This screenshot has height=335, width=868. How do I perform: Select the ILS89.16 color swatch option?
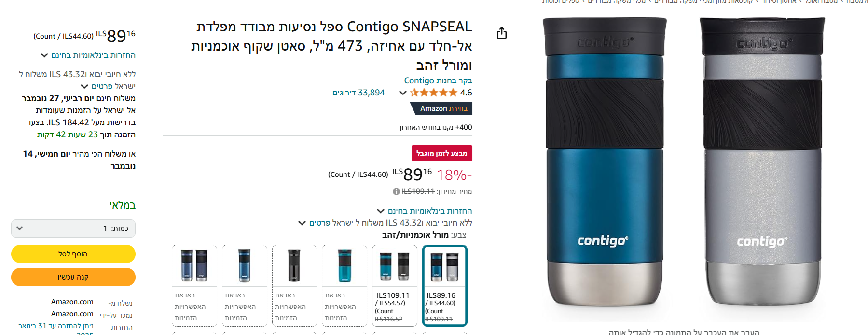(444, 286)
